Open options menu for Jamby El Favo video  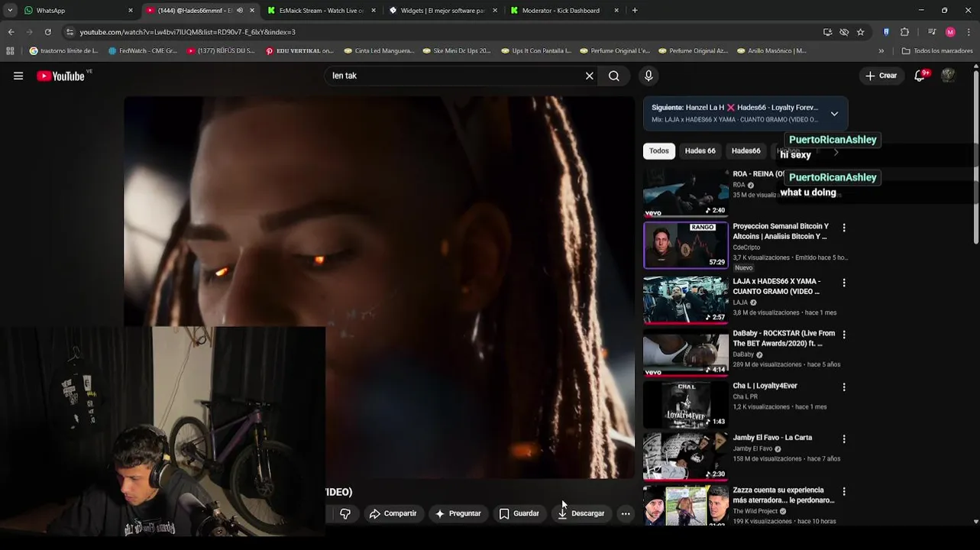844,439
